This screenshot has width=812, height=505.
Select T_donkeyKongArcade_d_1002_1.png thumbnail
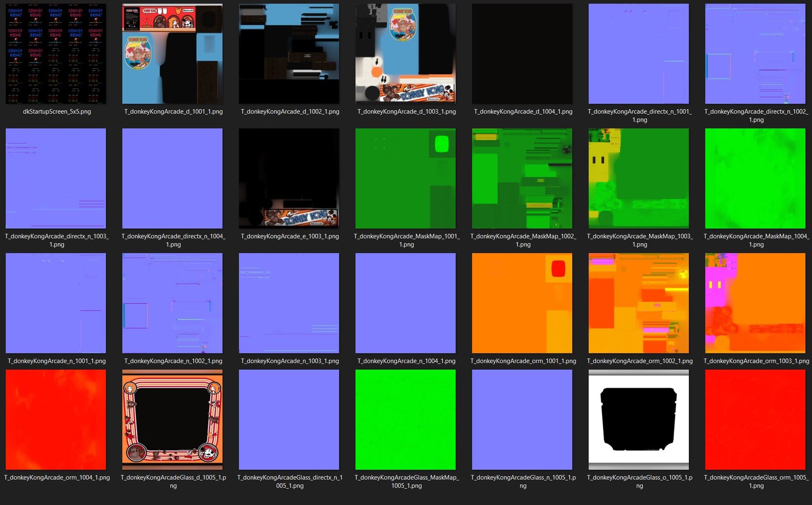pos(289,54)
